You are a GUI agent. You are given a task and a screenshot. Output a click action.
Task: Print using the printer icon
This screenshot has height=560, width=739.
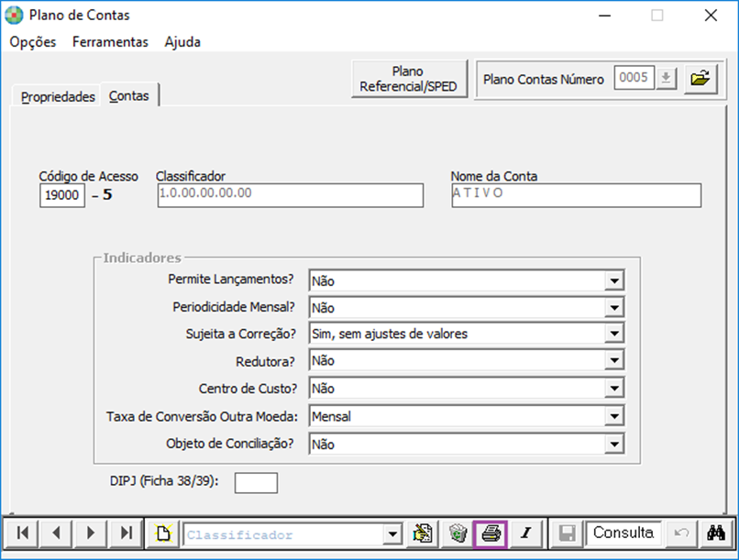[491, 533]
